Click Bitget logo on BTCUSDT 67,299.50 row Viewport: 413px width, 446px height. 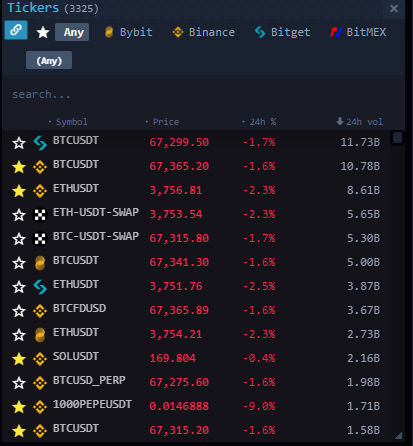click(40, 143)
